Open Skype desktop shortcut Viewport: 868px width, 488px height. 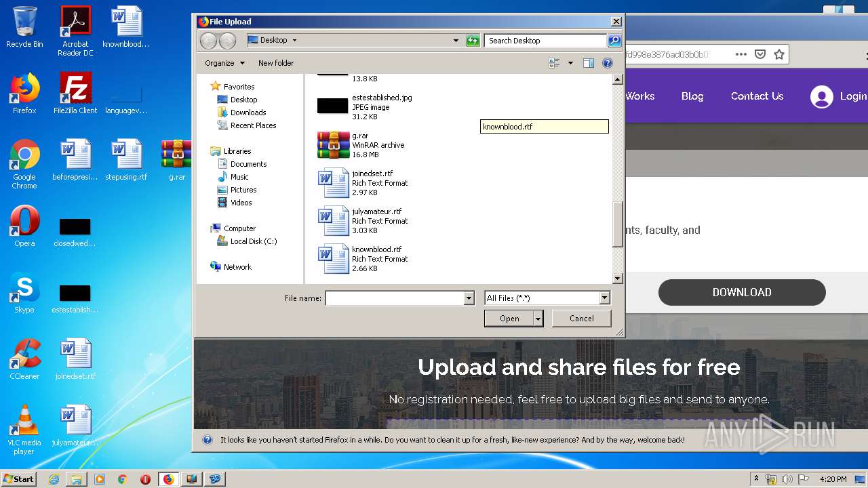24,293
